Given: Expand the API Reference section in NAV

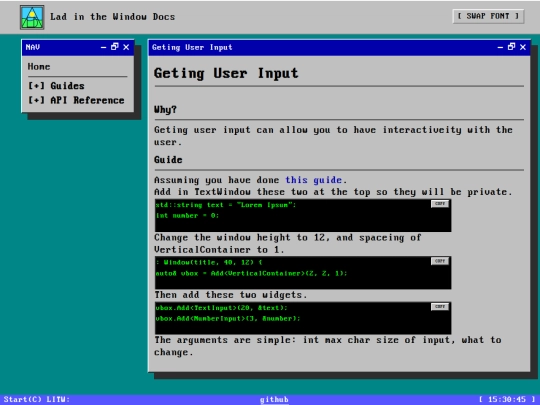Looking at the screenshot, I should (x=76, y=100).
